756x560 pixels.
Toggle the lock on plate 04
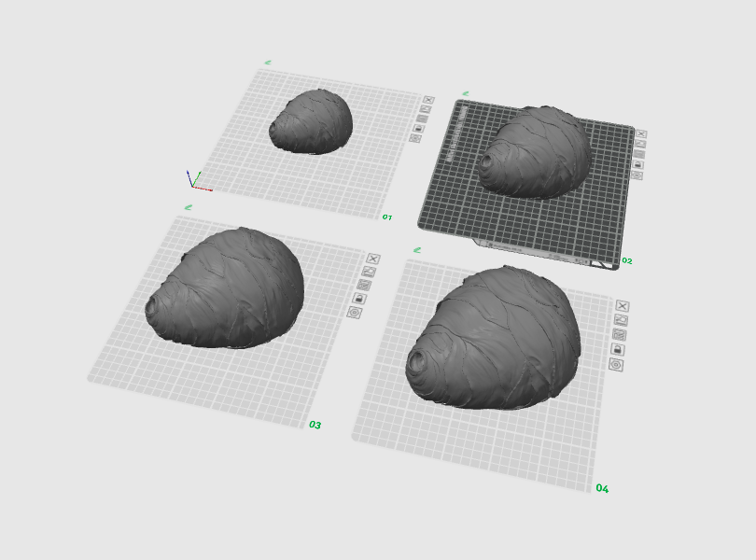click(618, 349)
